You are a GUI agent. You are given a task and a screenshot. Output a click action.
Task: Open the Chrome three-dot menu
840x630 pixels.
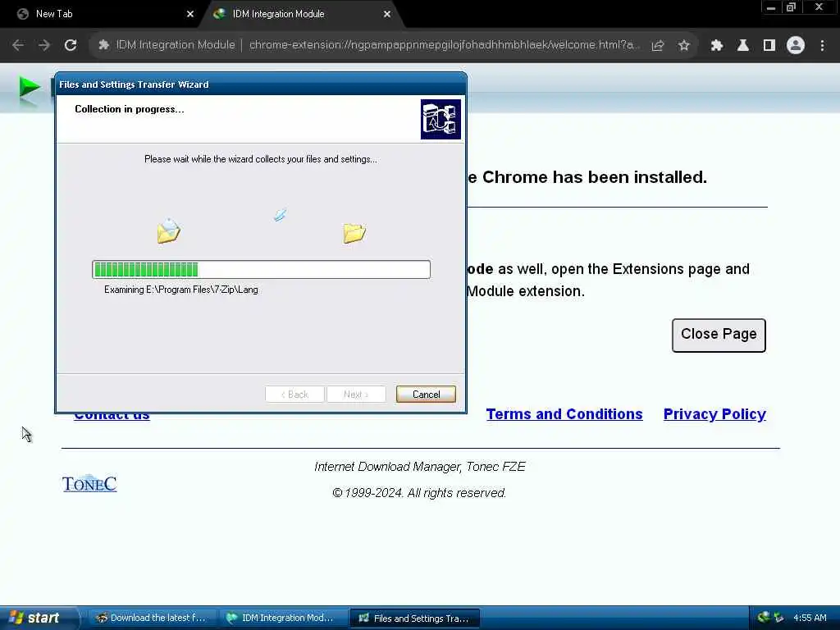pos(822,46)
